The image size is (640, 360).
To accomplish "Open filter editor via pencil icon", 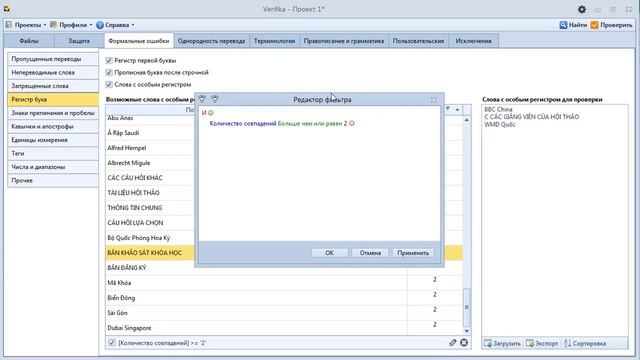I will [452, 343].
